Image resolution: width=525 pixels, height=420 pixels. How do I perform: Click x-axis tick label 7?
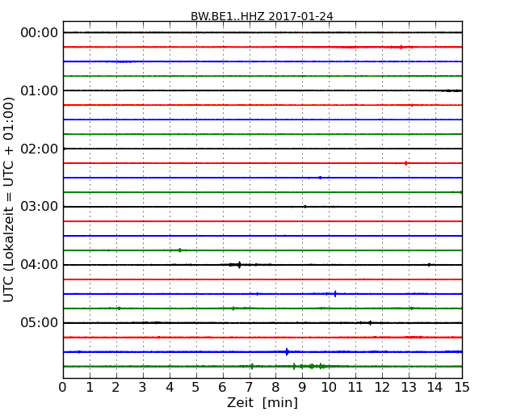249,388
